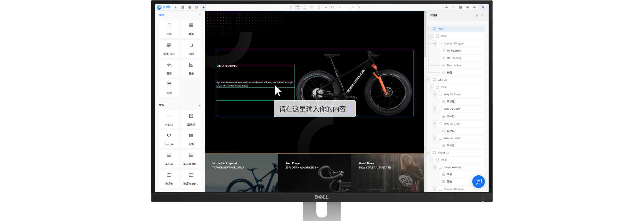Switch to desktop device preview
644x221 pixels.
coord(298,7)
